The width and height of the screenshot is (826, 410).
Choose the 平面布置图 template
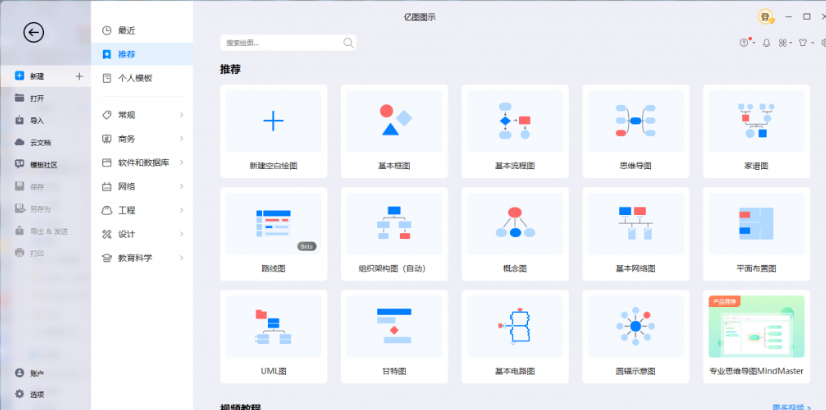tap(756, 234)
